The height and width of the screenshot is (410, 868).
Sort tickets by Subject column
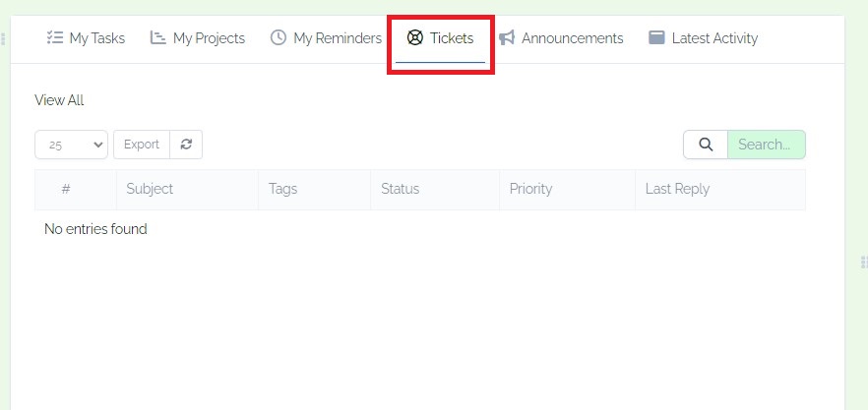187,189
